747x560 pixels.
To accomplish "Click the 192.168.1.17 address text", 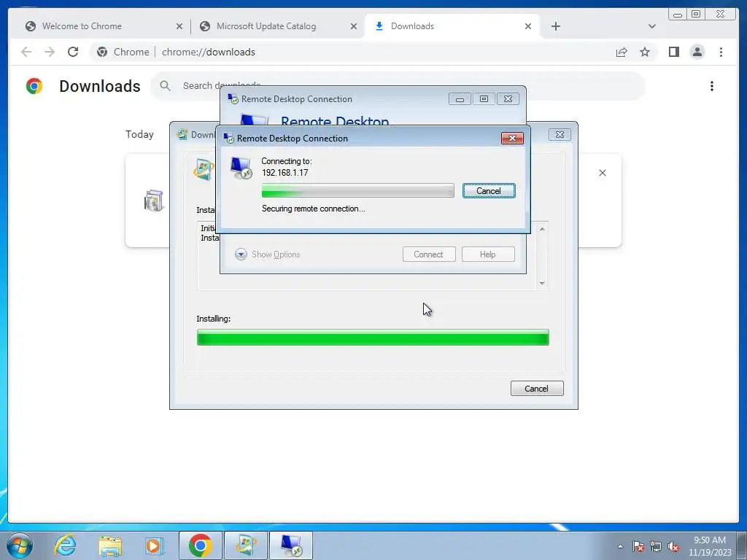I will tap(285, 173).
